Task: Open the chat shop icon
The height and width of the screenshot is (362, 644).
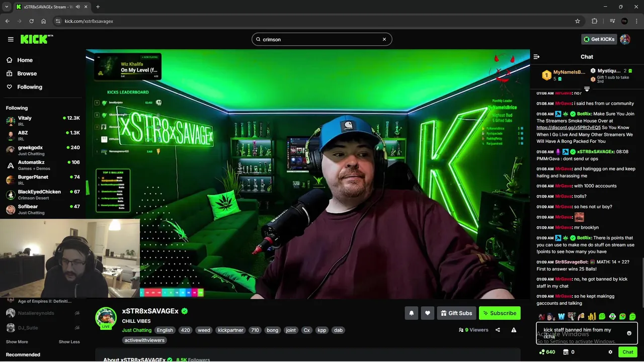Action: point(566,352)
